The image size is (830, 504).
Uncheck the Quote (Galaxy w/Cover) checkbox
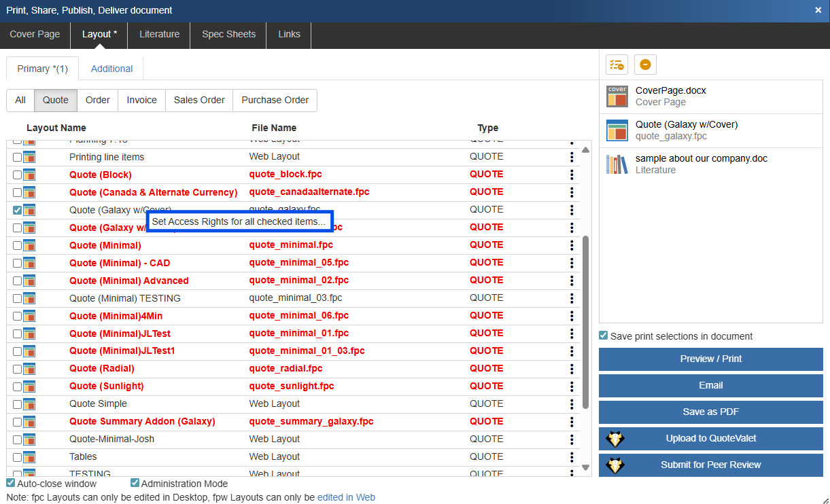[17, 210]
